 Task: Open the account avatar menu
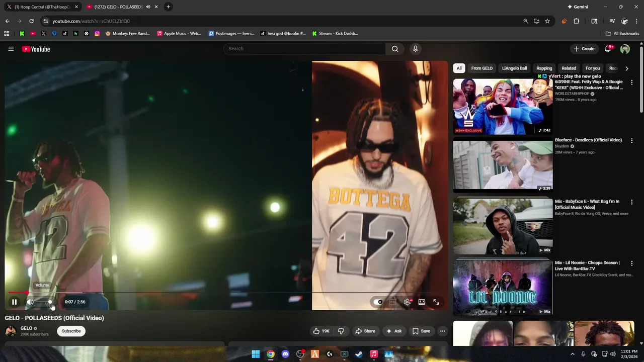[625, 49]
